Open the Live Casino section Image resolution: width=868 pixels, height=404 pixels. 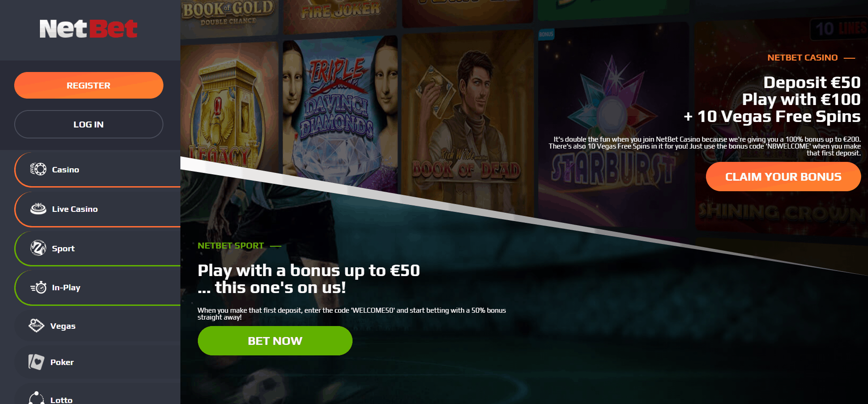97,209
